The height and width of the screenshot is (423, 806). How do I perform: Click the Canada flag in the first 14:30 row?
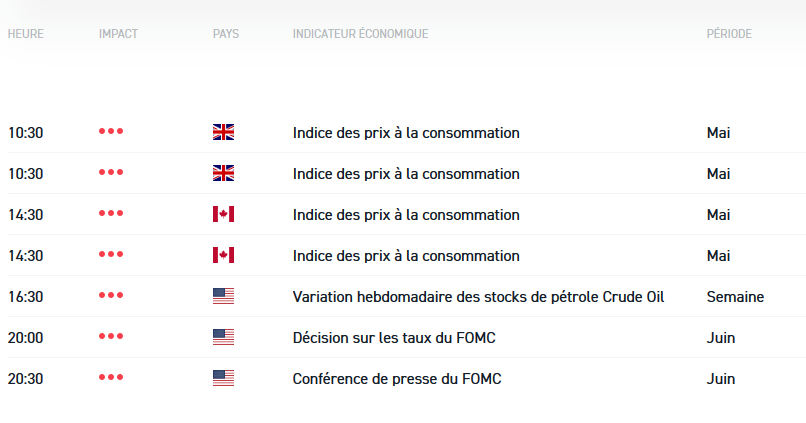223,214
